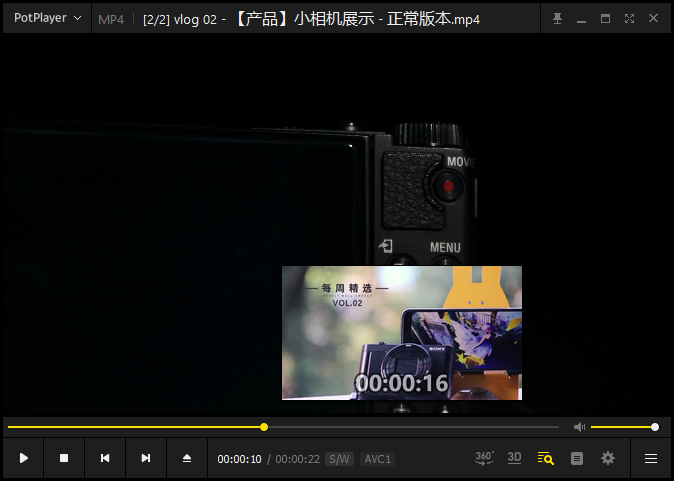Click the seek preview thumbnail at 00:00:16
Viewport: 674px width, 481px height.
pos(402,333)
